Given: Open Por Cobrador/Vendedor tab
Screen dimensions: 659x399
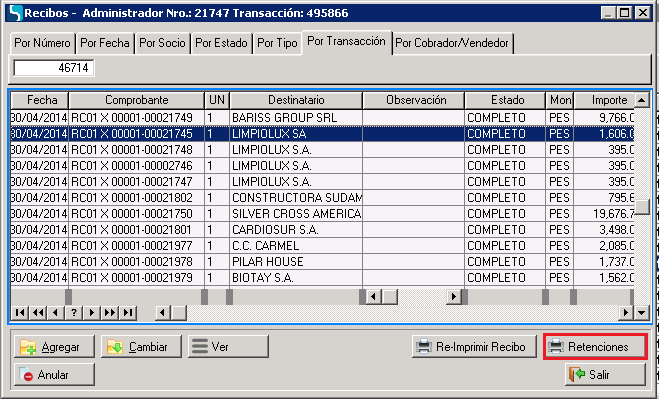Looking at the screenshot, I should pos(452,43).
